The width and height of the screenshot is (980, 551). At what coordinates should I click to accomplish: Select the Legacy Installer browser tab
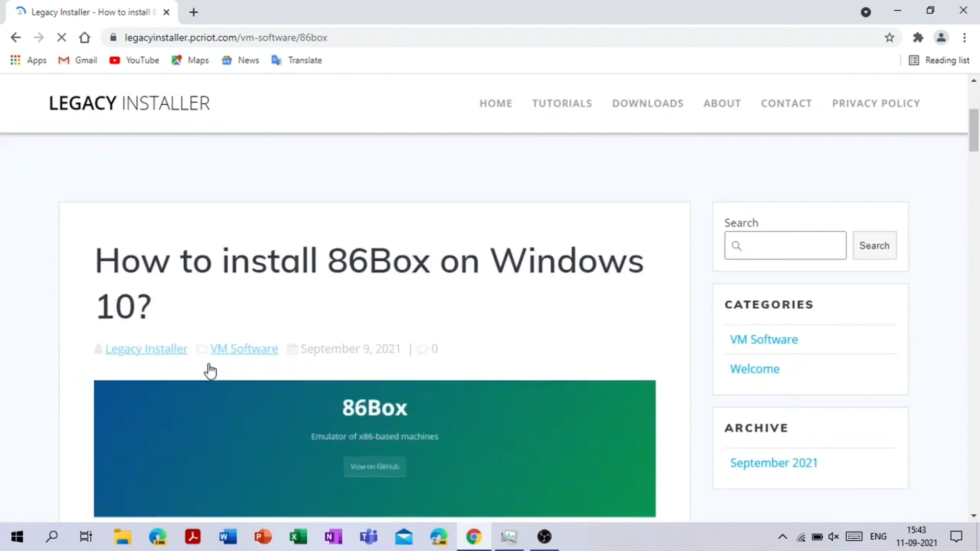tap(87, 12)
